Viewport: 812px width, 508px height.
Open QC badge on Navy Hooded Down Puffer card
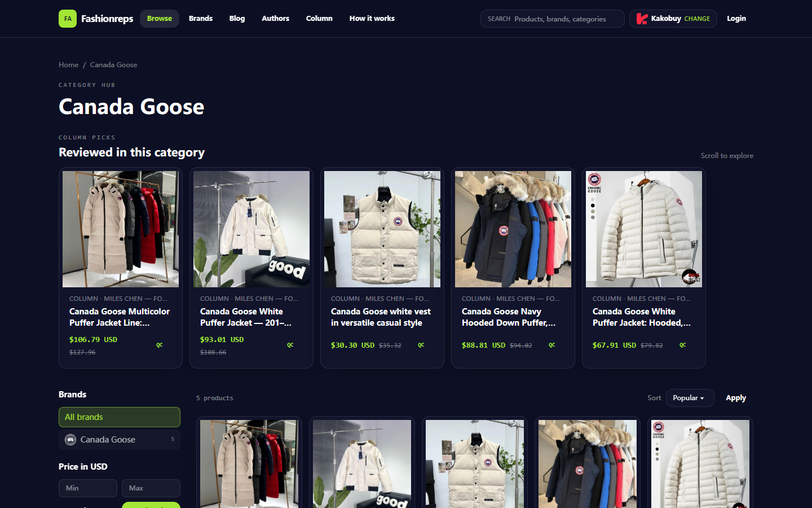tap(552, 345)
